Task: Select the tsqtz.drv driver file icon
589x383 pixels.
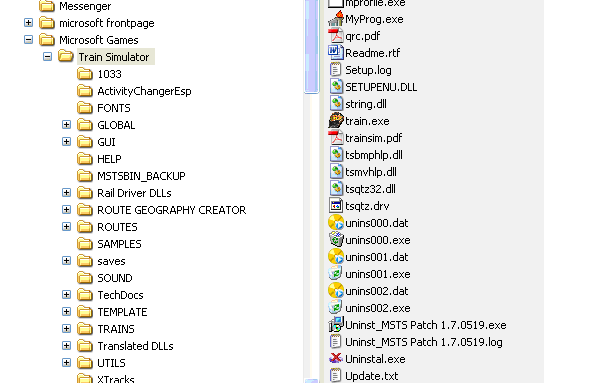Action: 336,206
